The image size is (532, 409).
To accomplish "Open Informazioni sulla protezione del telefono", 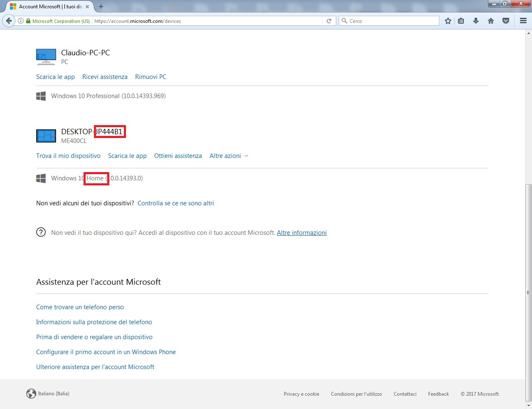I will tap(94, 322).
